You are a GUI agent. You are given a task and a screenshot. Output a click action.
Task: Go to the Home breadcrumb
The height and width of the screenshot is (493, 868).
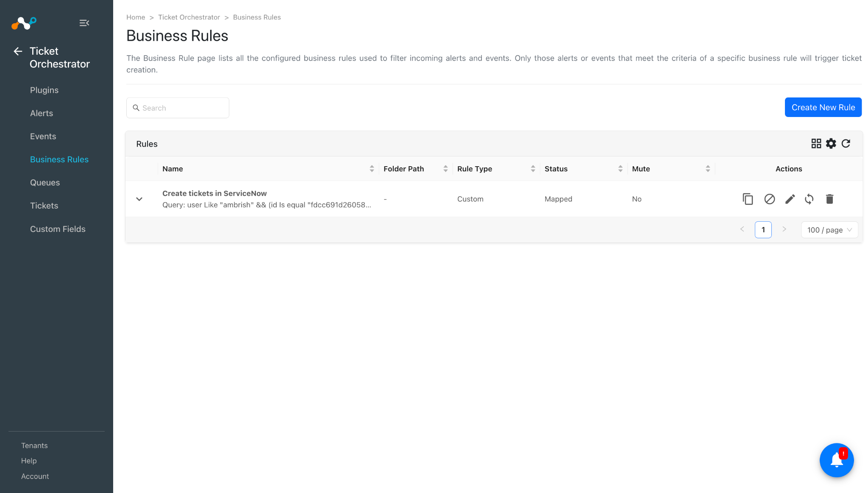136,17
